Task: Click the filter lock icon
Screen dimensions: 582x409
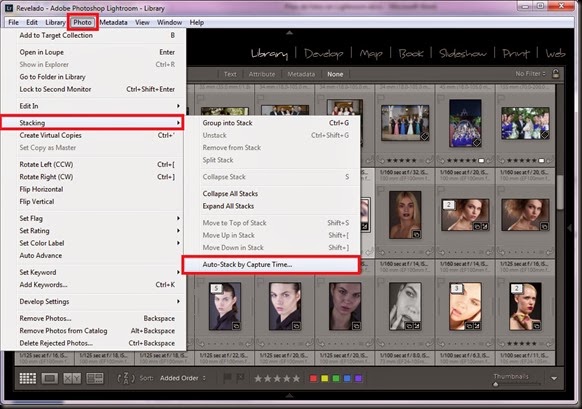Action: coord(556,73)
